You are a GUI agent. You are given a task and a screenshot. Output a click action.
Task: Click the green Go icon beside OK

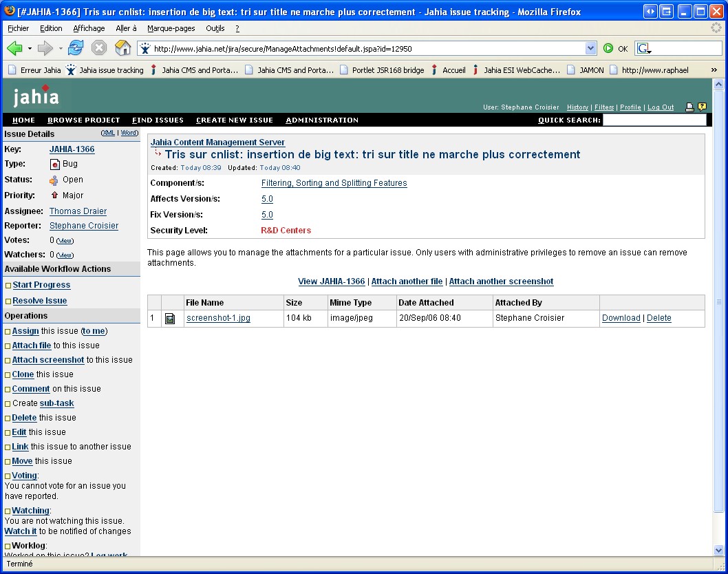pyautogui.click(x=608, y=48)
